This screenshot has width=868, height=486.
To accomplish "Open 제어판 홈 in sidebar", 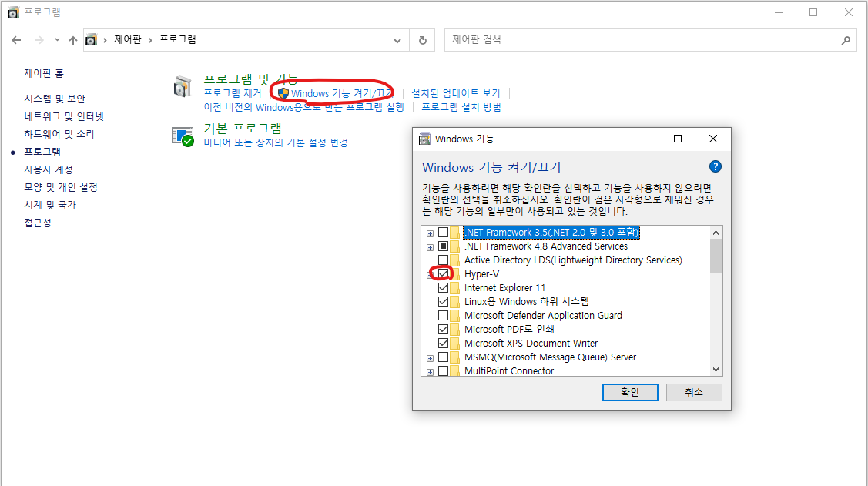I will point(44,73).
